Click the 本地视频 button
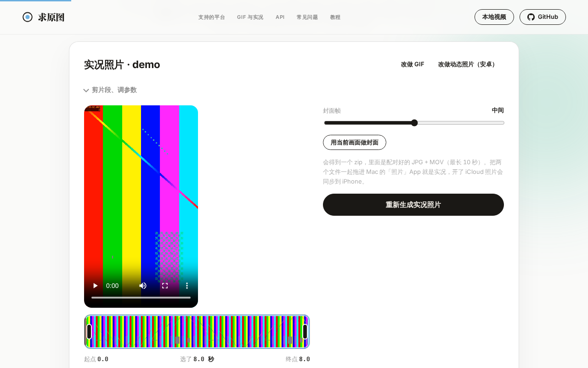The height and width of the screenshot is (368, 588). (494, 17)
